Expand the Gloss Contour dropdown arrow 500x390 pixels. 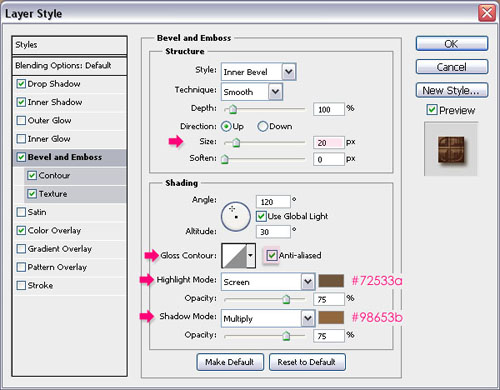click(251, 256)
